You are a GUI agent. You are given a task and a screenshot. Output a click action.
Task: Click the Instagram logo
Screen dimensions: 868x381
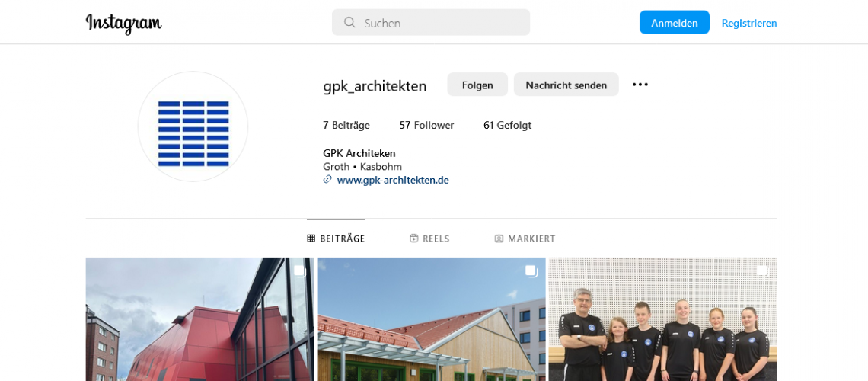tap(123, 24)
